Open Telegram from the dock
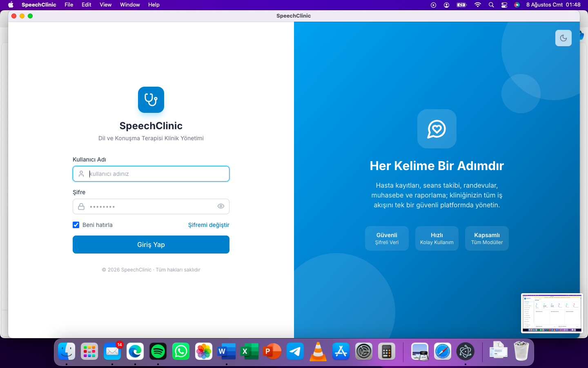The image size is (588, 368). (295, 351)
